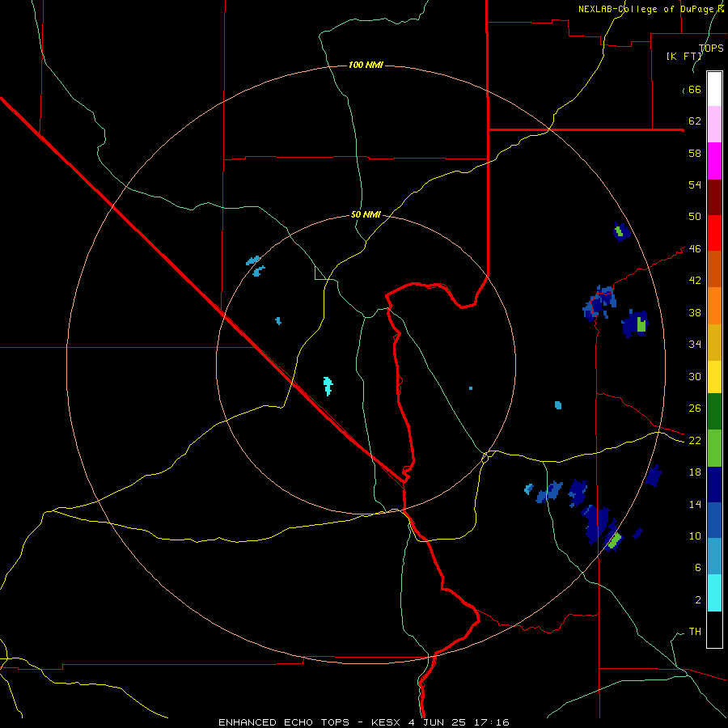Select the yellow legend color band
This screenshot has width=728, height=728.
(x=714, y=376)
